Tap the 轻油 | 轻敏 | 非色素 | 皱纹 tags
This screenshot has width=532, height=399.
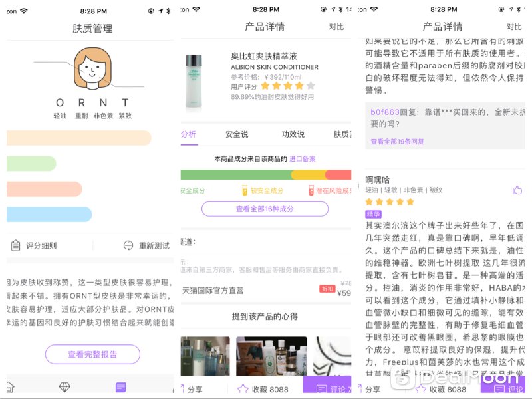tap(404, 190)
